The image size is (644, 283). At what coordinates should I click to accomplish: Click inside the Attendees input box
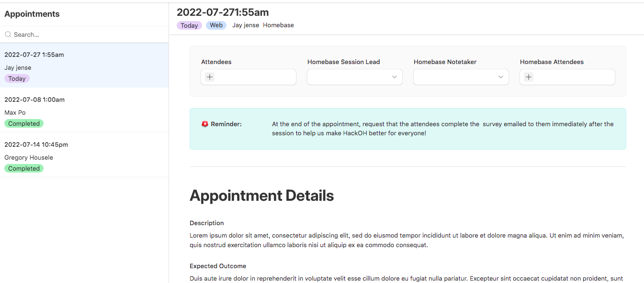tap(249, 77)
